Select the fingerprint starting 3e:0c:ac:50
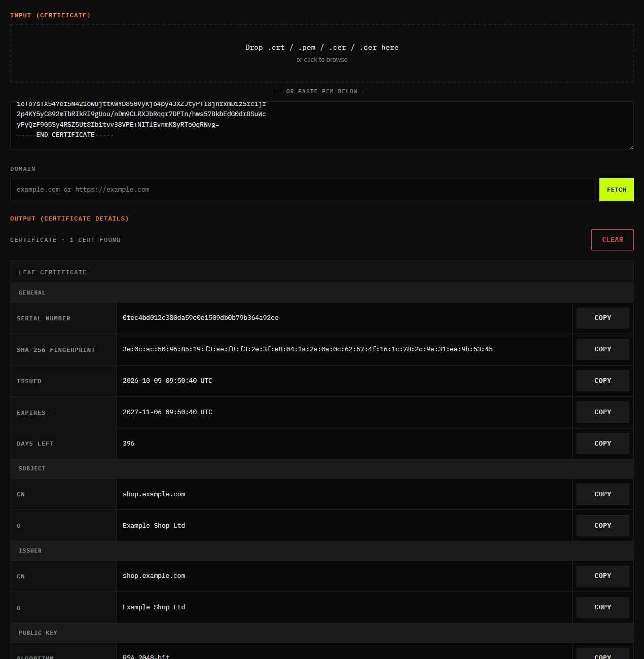The image size is (644, 659). (308, 349)
